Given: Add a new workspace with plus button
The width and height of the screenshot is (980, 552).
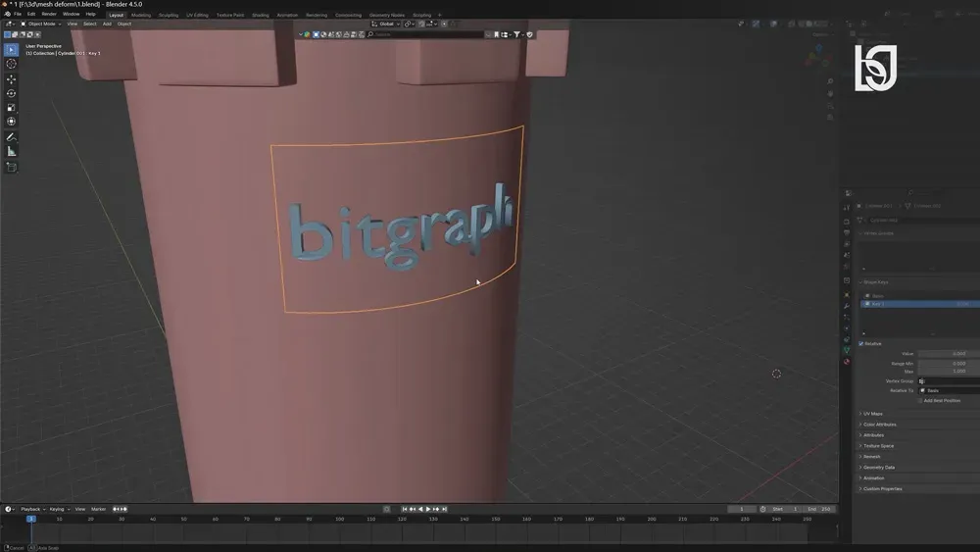Looking at the screenshot, I should 439,15.
